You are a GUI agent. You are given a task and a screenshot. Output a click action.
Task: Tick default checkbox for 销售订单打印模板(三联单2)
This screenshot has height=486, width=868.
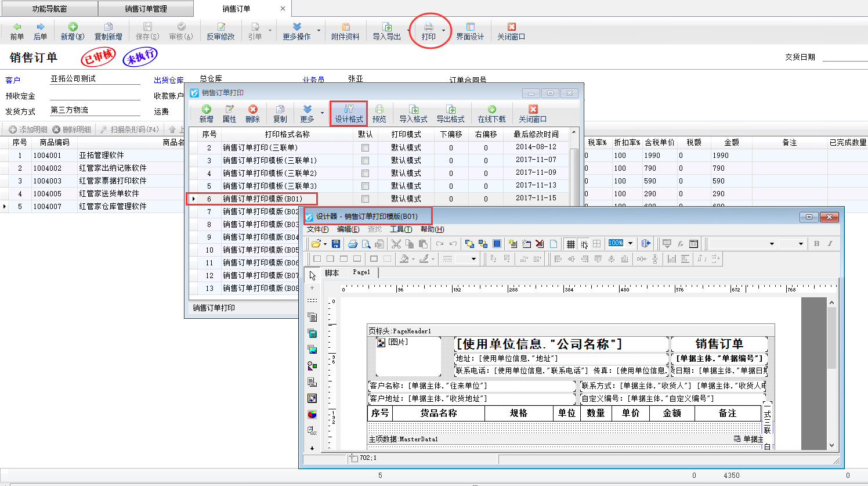[x=365, y=174]
